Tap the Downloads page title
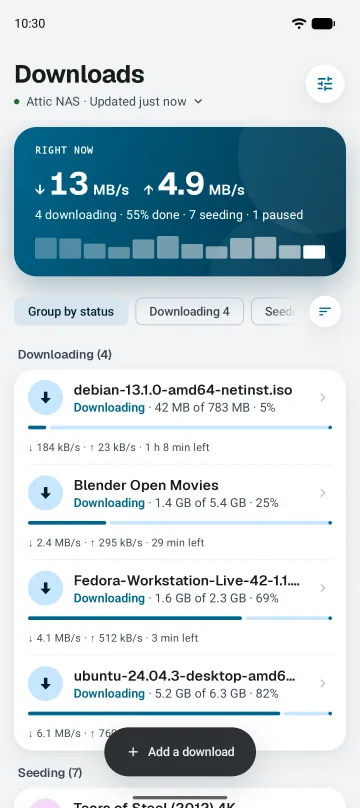This screenshot has width=360, height=808. pos(79,75)
